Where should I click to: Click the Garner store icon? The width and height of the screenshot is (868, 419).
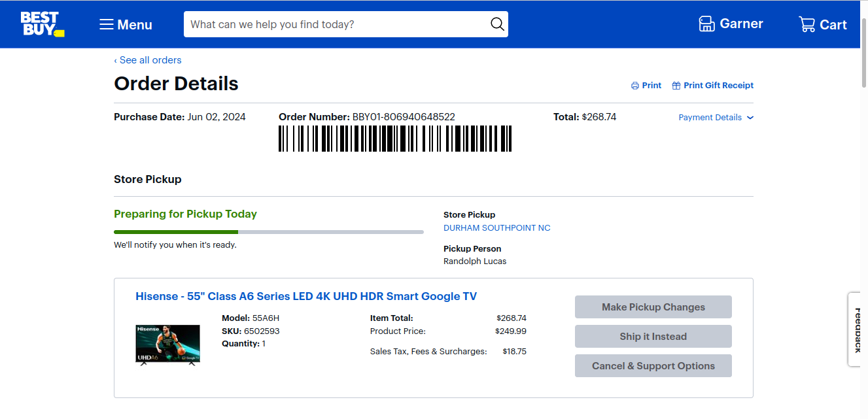(706, 24)
